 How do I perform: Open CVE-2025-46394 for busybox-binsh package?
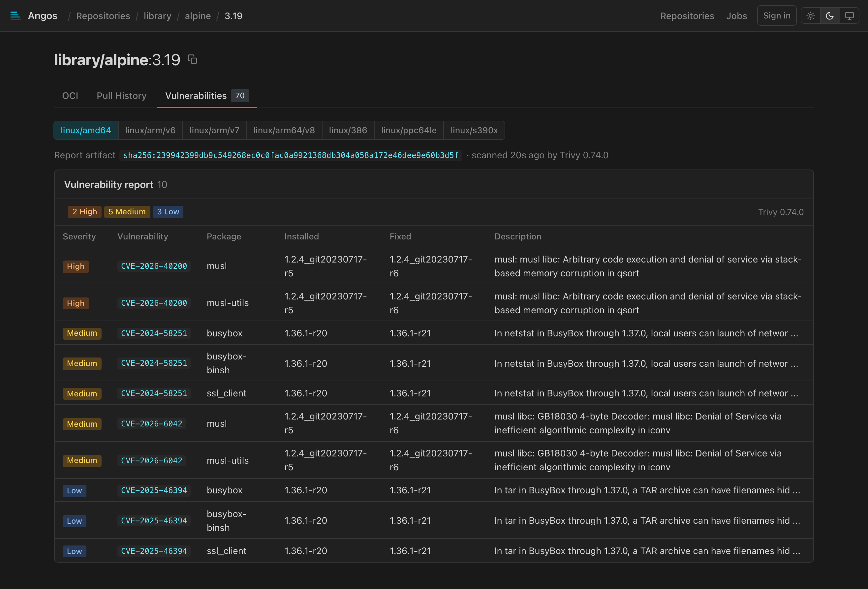point(154,521)
